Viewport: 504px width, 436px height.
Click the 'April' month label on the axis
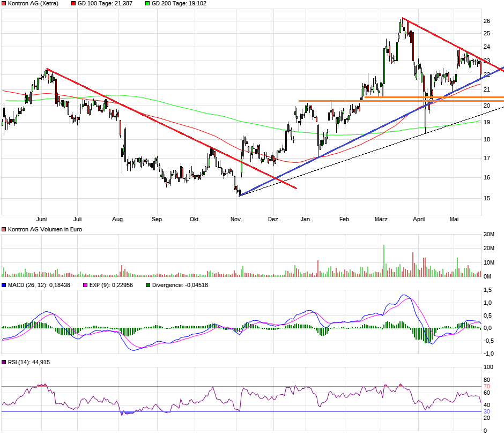pos(419,219)
